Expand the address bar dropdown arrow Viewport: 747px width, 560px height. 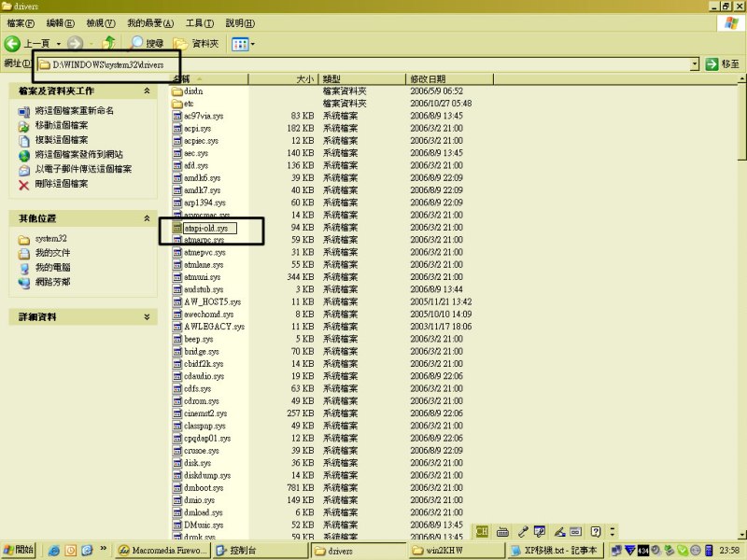(x=695, y=63)
